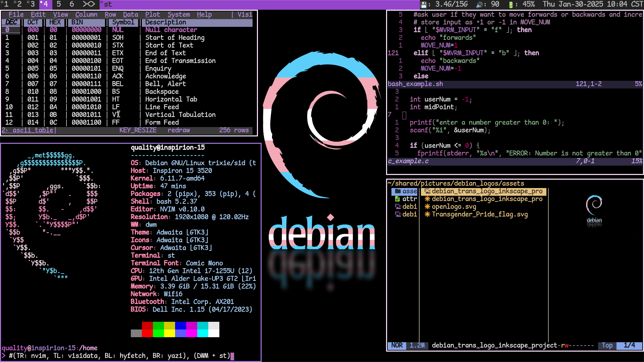Screen dimensions: 644x362
Task: Click the ascii_table sheet name in status line
Action: point(33,130)
